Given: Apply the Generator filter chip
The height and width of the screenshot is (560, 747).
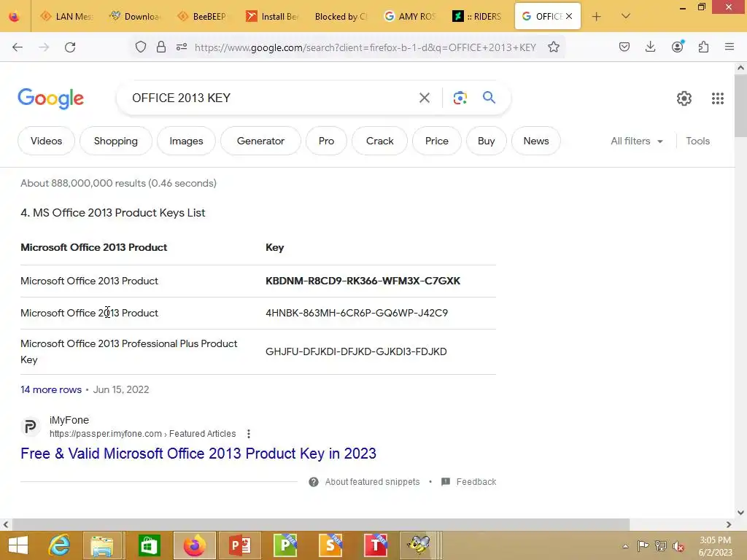Looking at the screenshot, I should [260, 141].
